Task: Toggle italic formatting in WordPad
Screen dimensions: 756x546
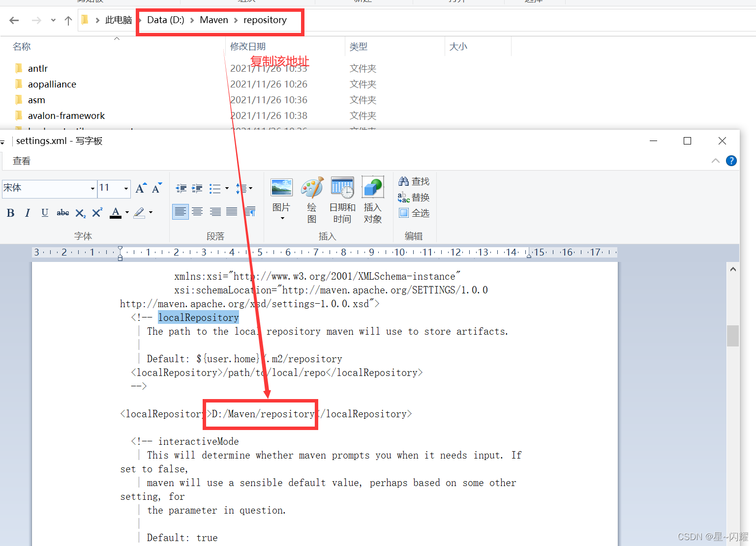Action: coord(28,213)
